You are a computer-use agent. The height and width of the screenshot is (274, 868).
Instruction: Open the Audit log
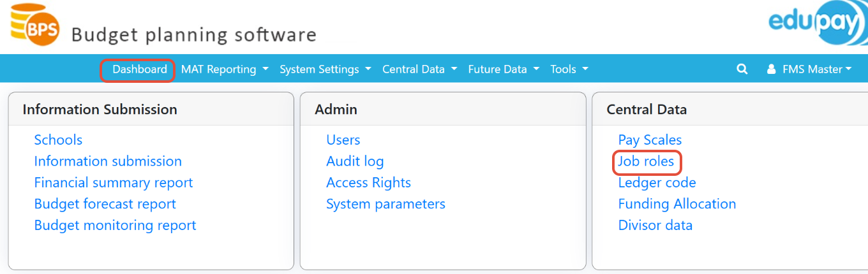(355, 161)
